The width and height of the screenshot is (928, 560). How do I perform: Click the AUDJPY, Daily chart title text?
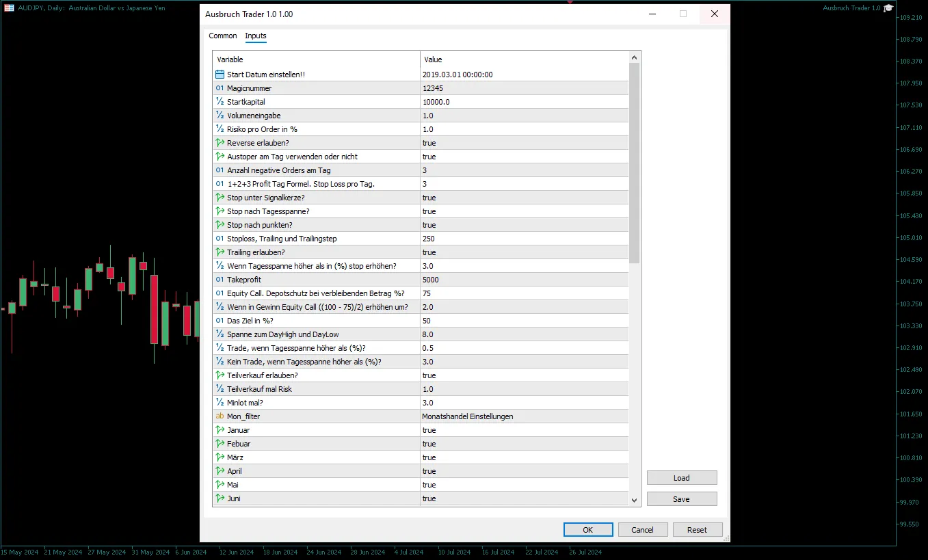coord(92,8)
